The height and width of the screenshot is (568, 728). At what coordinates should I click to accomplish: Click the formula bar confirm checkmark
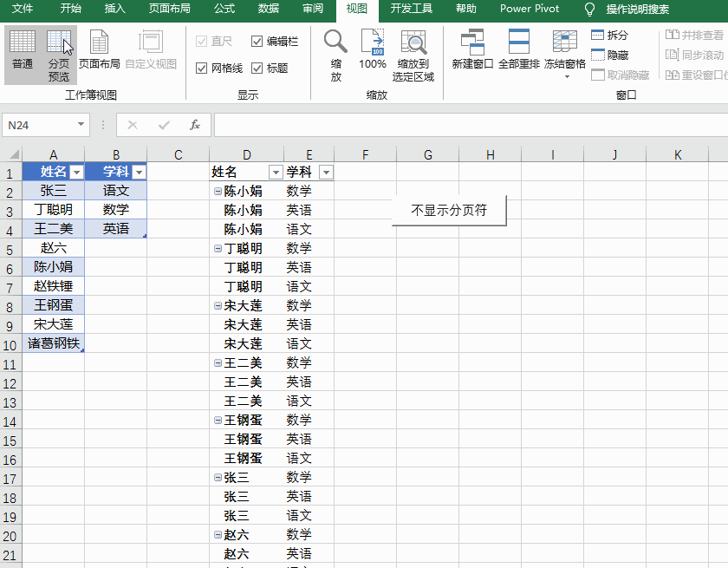pos(164,125)
